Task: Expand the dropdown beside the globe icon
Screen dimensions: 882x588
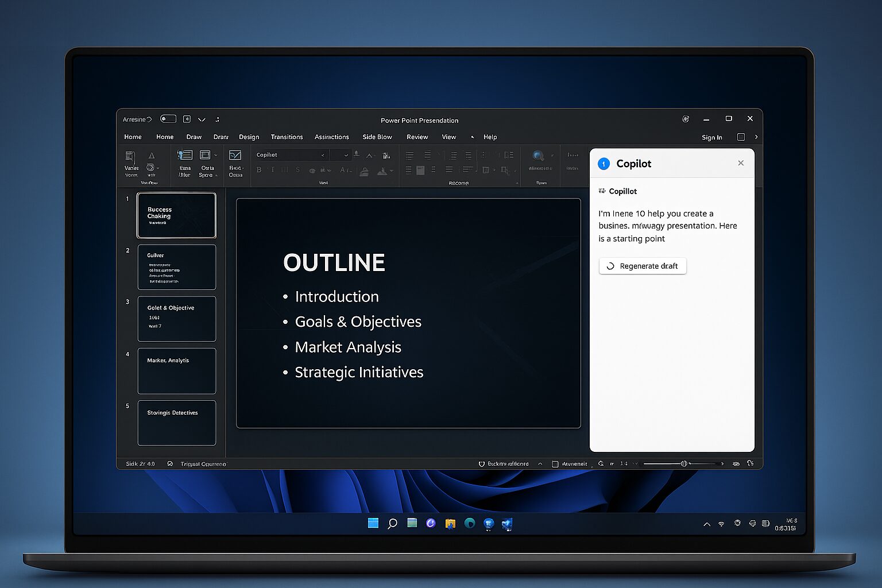Action: tap(552, 156)
